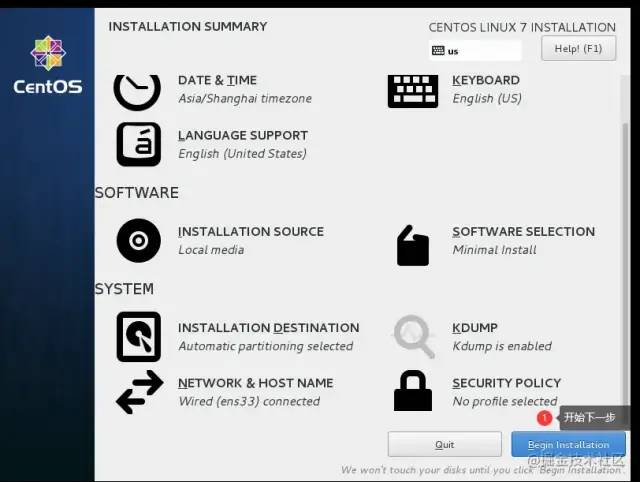Viewport: 640px width, 482px height.
Task: Open Installation Destination hard disk icon
Action: pos(138,337)
